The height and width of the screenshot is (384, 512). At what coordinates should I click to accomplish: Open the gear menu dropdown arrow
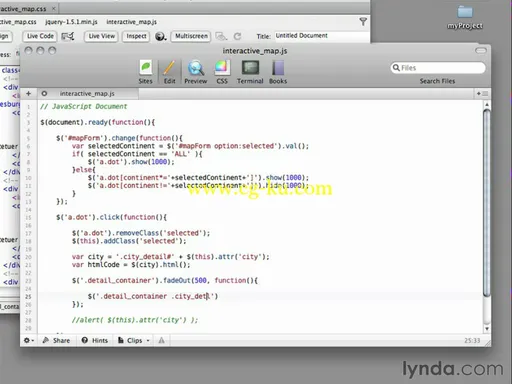pyautogui.click(x=33, y=341)
